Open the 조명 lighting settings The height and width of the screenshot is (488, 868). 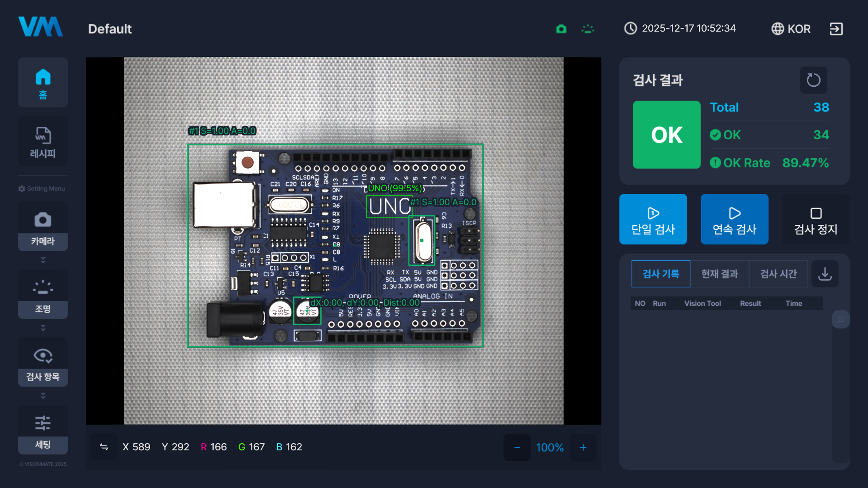[x=43, y=294]
